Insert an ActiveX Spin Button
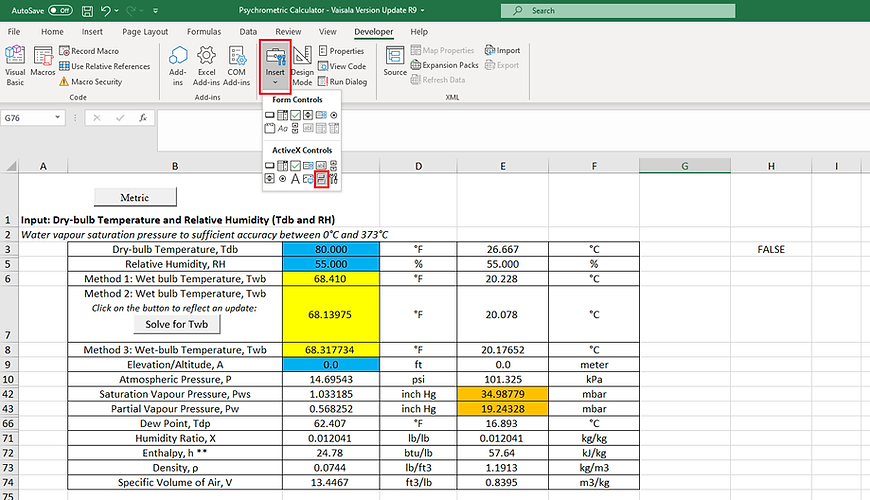The width and height of the screenshot is (870, 500). [x=270, y=178]
